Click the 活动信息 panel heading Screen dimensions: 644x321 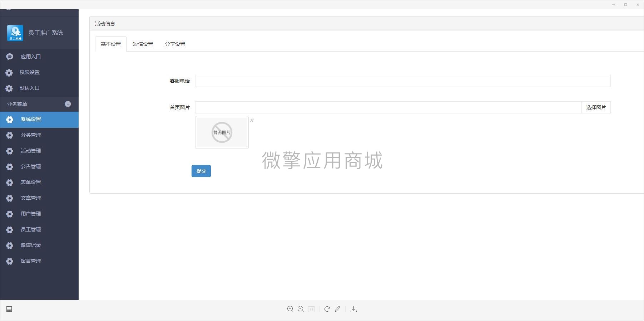point(105,24)
